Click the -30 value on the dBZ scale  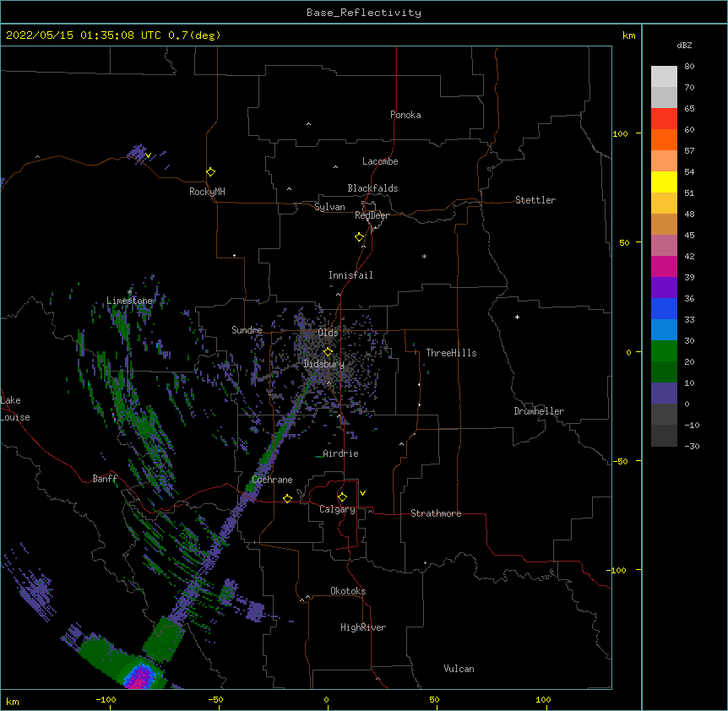[x=692, y=446]
